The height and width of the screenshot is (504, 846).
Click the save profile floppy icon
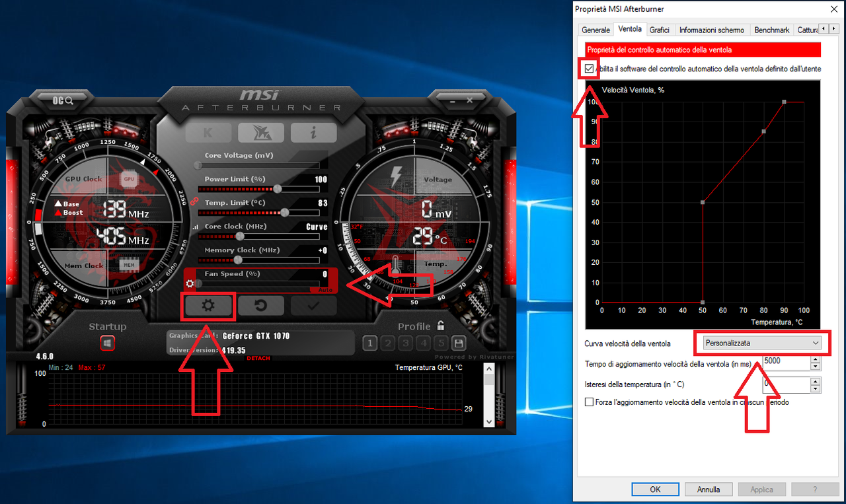tap(458, 343)
